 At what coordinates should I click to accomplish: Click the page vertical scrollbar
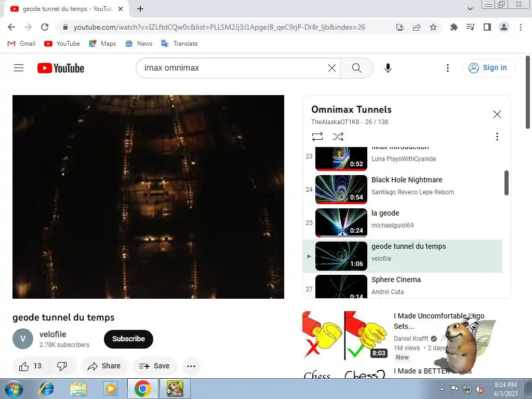(x=528, y=92)
